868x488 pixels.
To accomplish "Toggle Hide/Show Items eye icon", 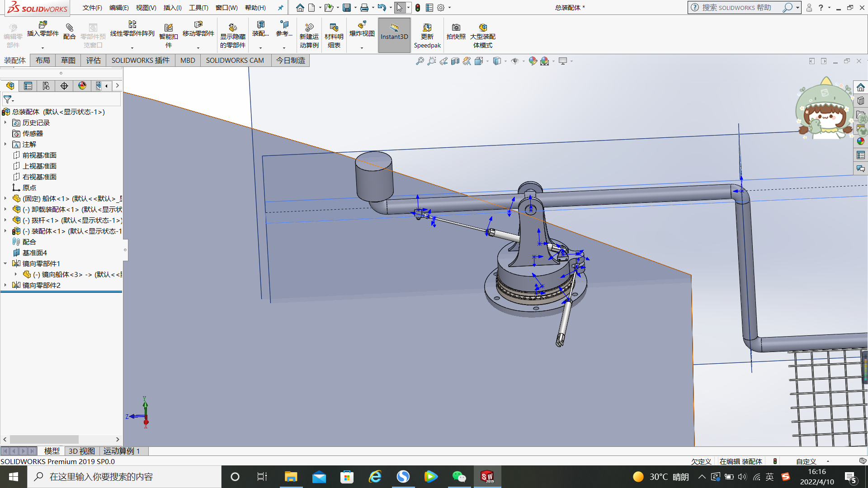I will (x=515, y=61).
